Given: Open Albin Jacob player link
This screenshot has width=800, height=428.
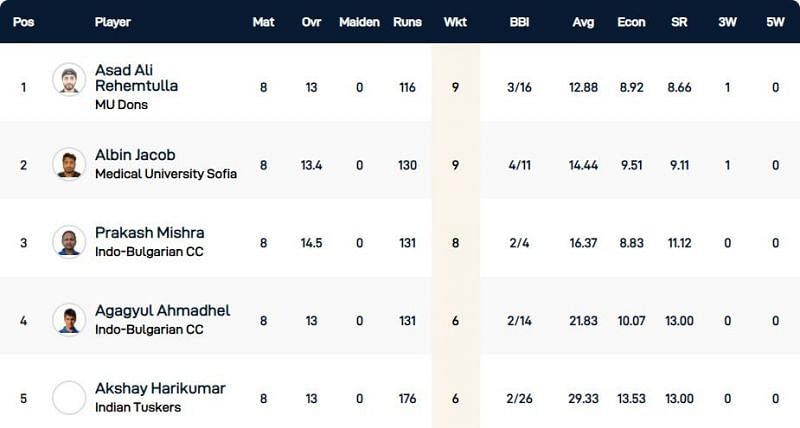Looking at the screenshot, I should (135, 155).
